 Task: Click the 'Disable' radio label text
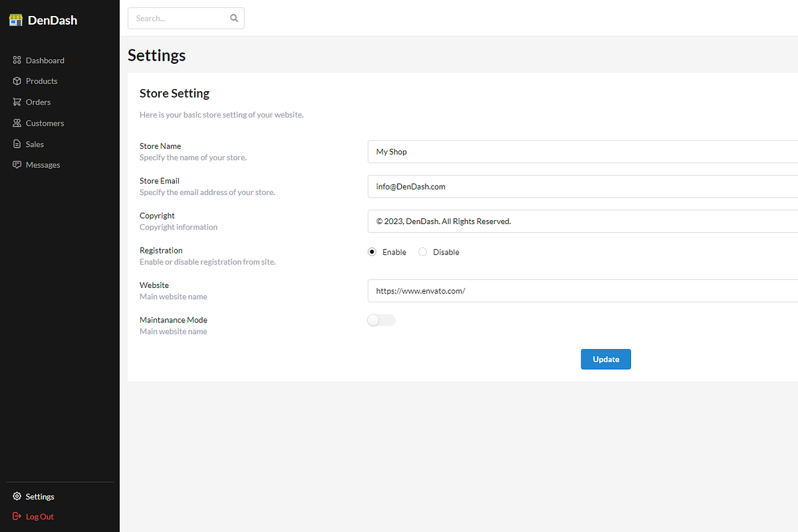(x=446, y=252)
